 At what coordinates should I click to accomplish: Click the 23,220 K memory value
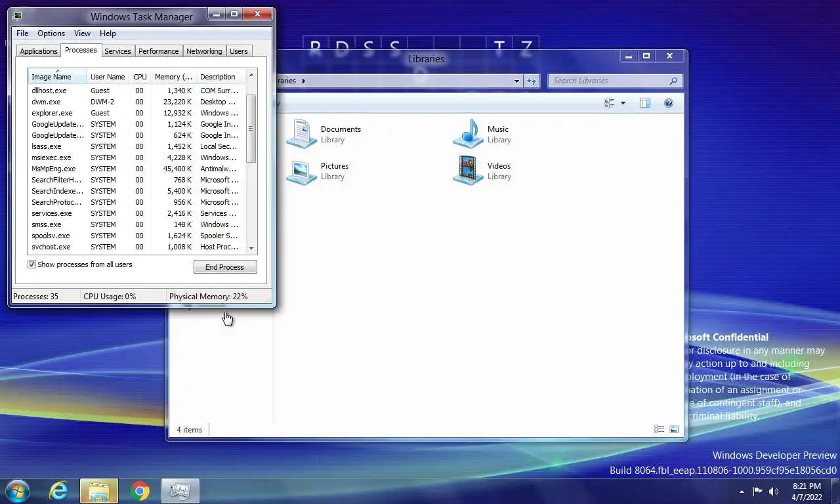(x=177, y=102)
